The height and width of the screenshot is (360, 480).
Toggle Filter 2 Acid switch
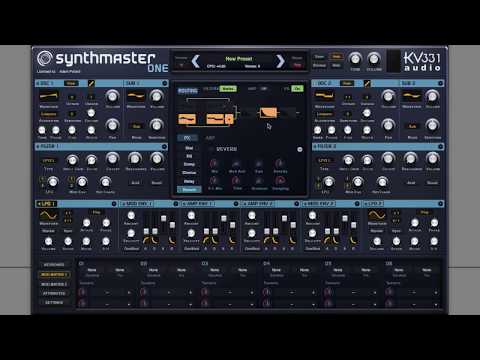pos(411,183)
